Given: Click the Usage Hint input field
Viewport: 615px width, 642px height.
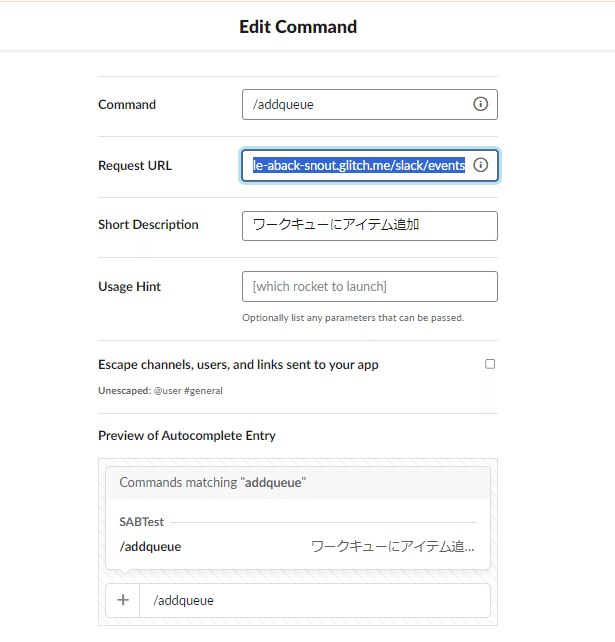Looking at the screenshot, I should tap(369, 287).
